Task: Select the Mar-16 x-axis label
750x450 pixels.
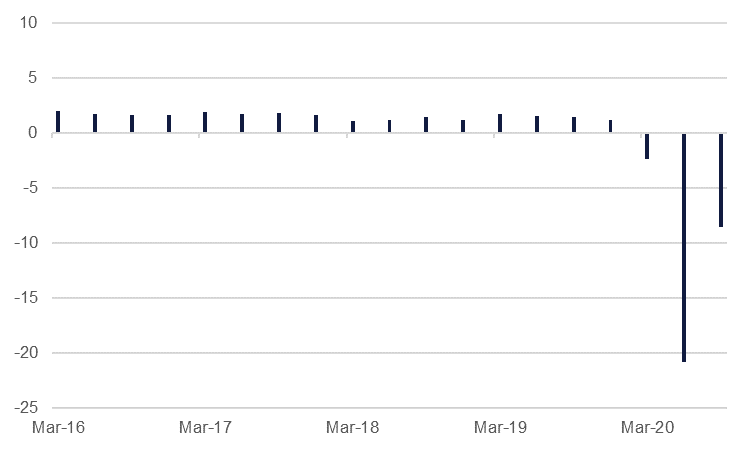Action: 58,428
